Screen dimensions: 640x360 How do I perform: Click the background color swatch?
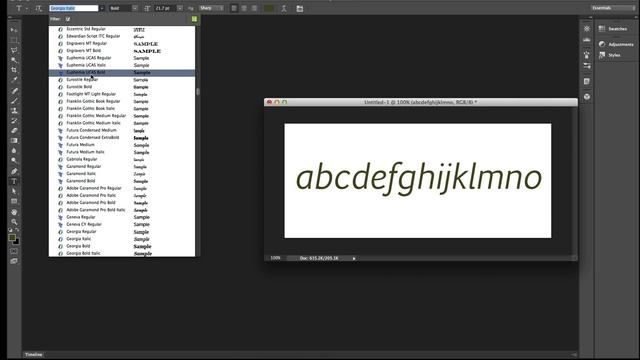tap(16, 242)
